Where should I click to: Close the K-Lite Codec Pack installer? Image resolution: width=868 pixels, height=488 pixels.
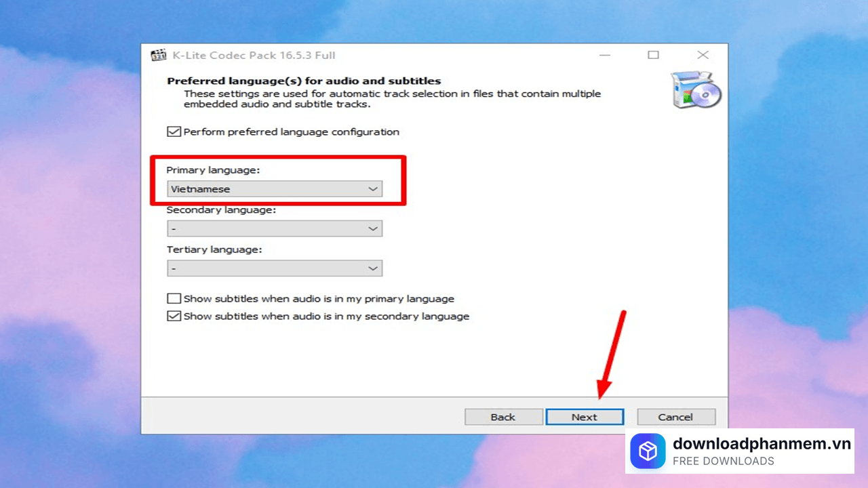click(x=703, y=55)
